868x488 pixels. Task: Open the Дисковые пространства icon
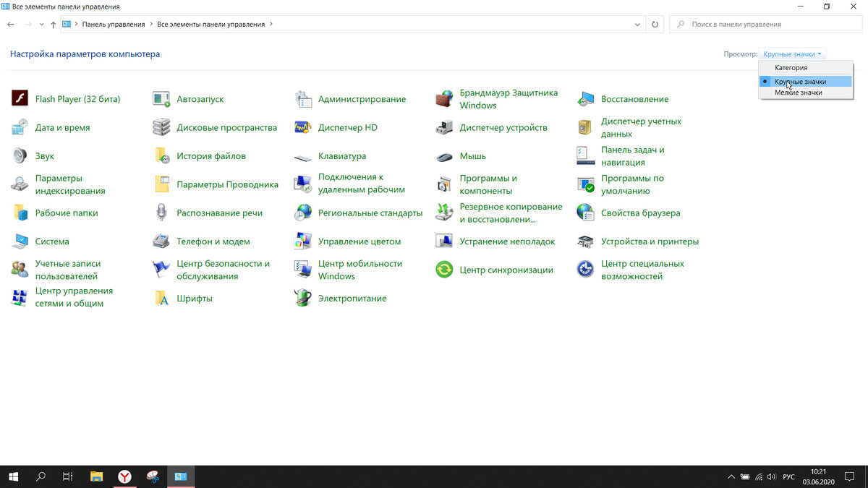[x=161, y=127]
